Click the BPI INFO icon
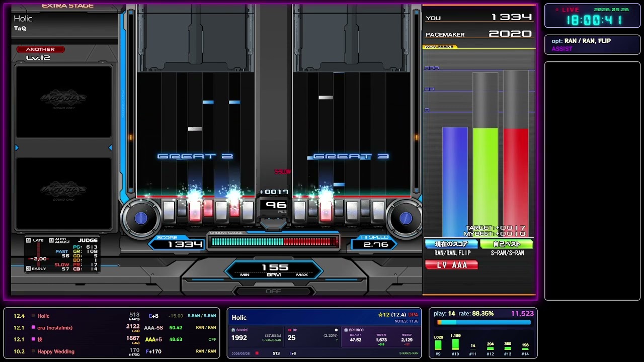Viewport: 644px width, 362px height. coord(346,330)
